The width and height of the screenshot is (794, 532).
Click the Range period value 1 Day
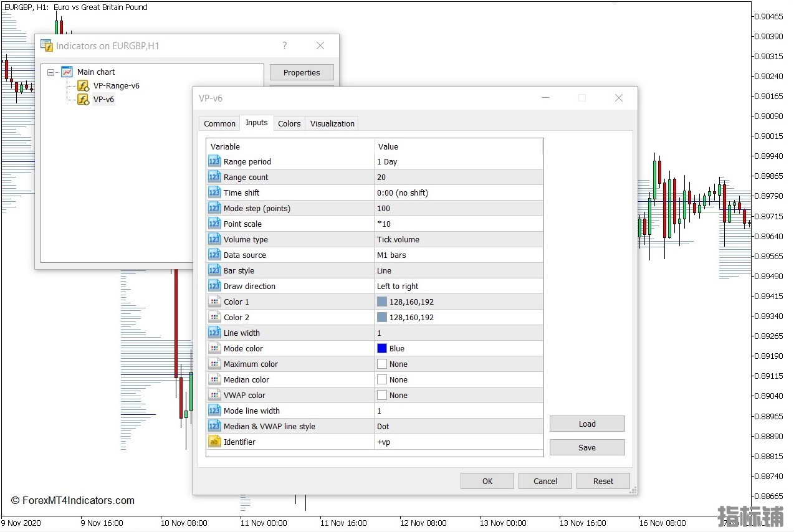pos(387,161)
